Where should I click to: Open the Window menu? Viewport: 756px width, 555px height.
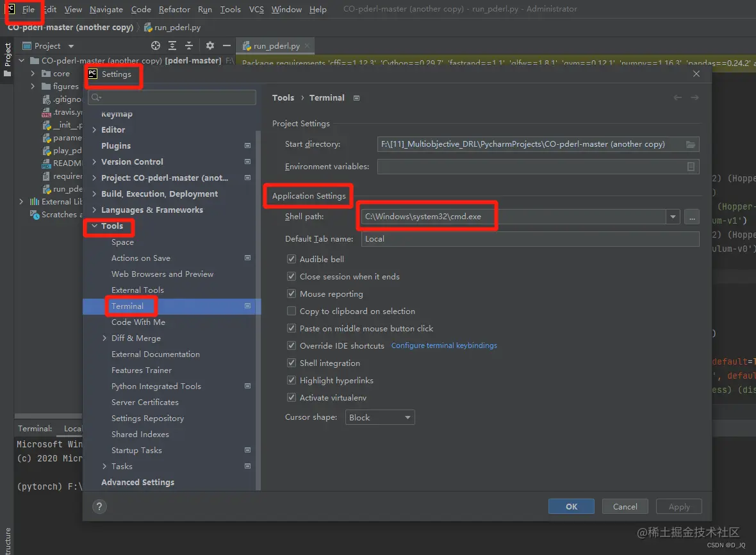tap(286, 9)
